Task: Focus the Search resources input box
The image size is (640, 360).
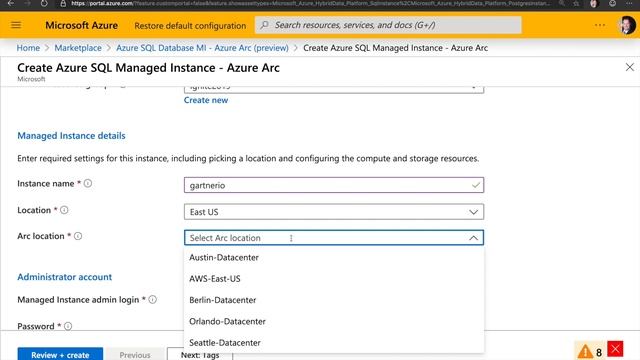Action: coord(388,25)
